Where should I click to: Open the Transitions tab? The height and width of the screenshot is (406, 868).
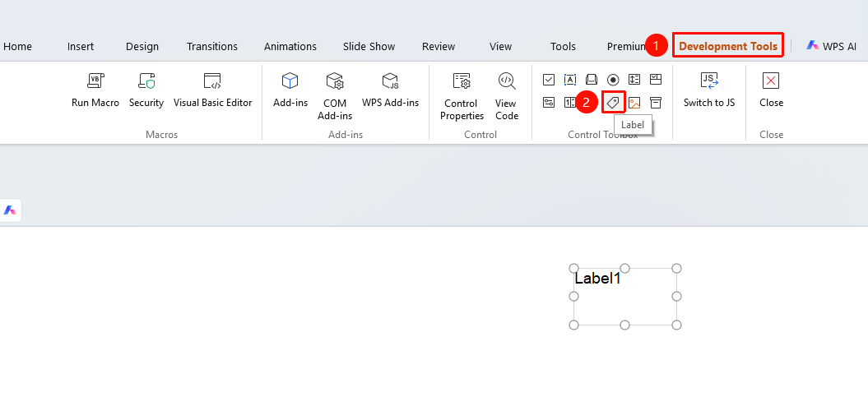(212, 47)
